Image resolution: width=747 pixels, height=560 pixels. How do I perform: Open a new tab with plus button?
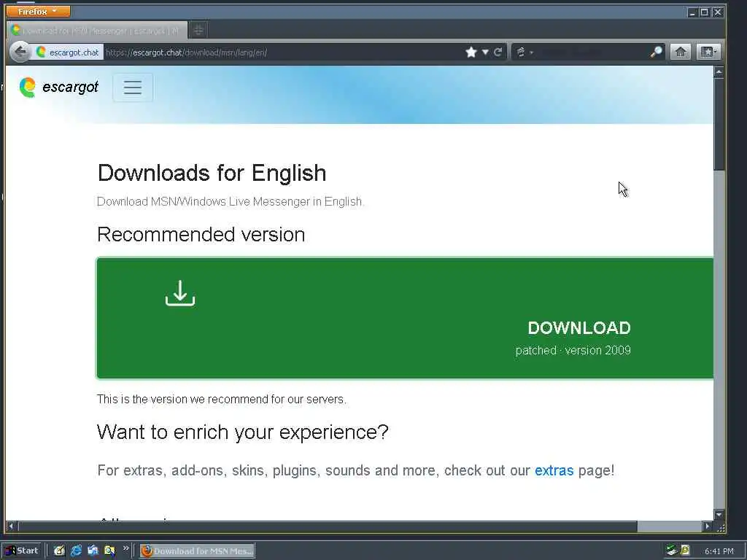198,31
